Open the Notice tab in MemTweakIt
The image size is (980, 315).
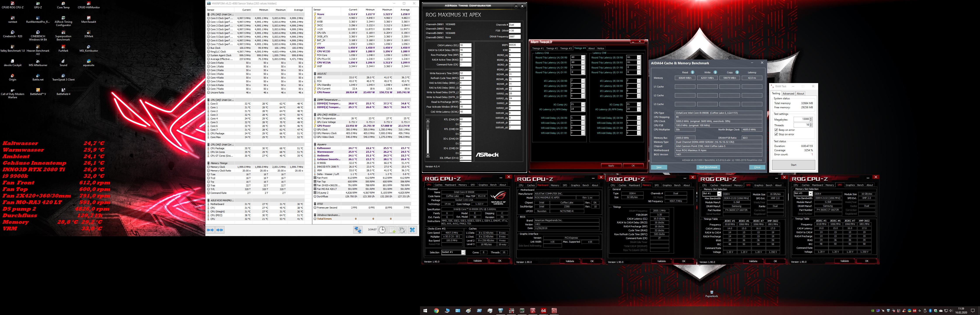[x=600, y=48]
